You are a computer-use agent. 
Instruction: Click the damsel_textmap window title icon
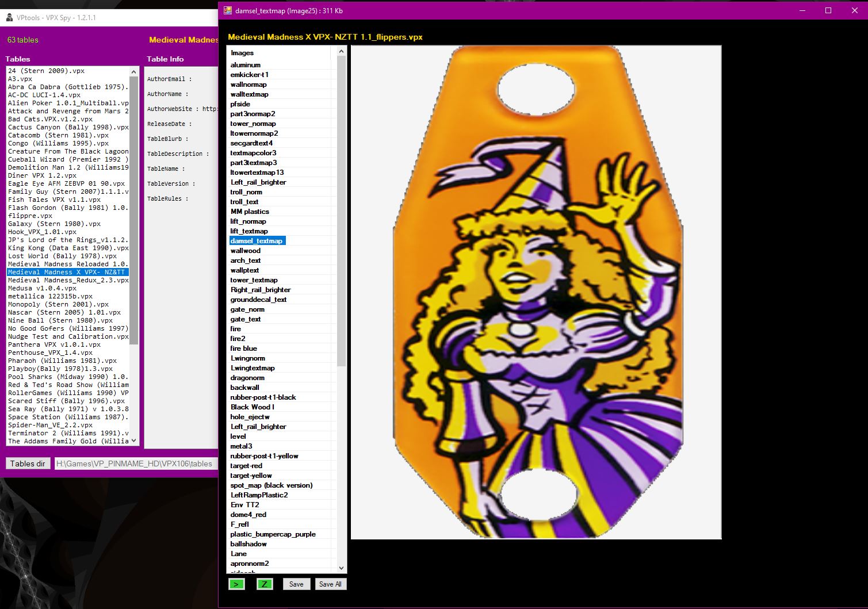[227, 10]
